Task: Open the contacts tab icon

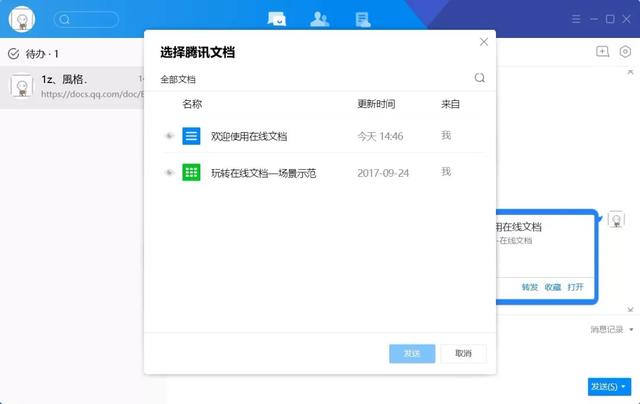Action: pos(319,19)
